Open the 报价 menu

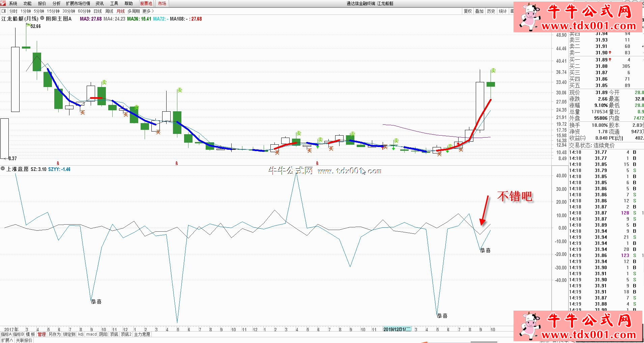coord(42,3)
